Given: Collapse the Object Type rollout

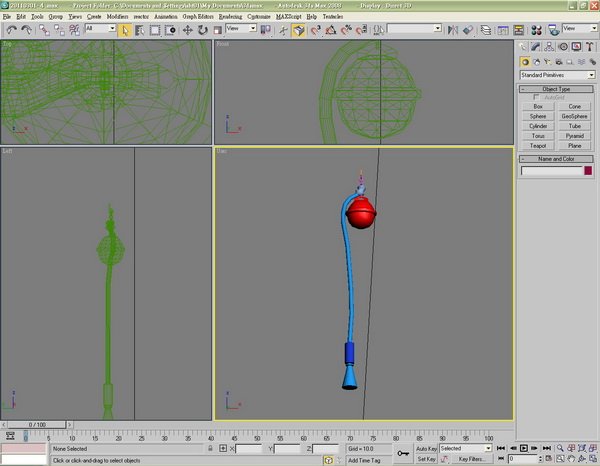Looking at the screenshot, I should (556, 89).
